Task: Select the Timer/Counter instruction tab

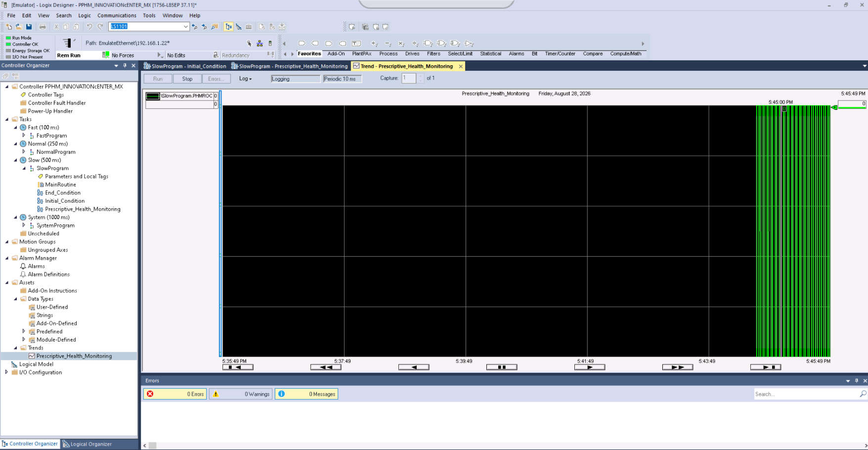Action: [x=560, y=53]
